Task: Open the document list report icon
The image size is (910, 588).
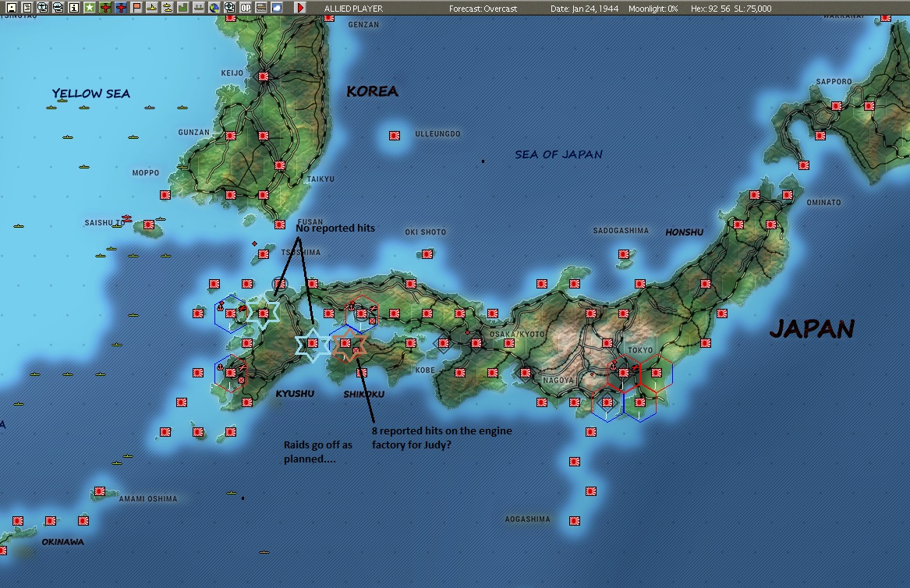Action: (x=27, y=8)
